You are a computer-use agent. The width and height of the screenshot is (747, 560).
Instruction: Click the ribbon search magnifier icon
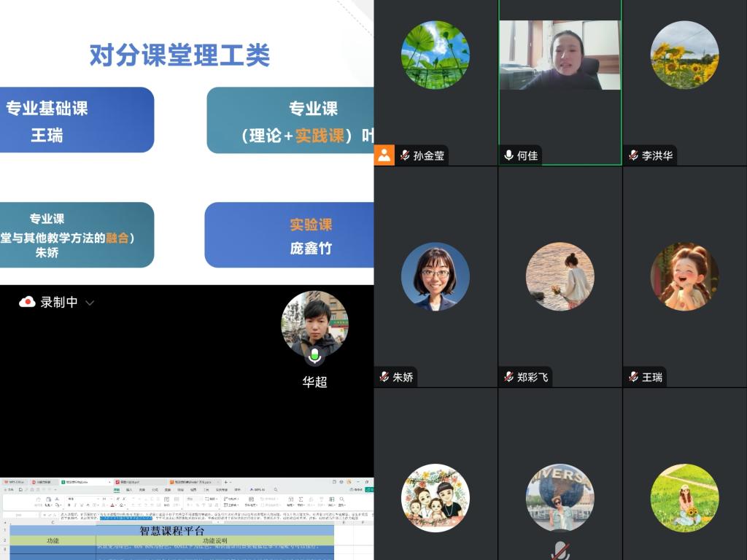click(276, 489)
